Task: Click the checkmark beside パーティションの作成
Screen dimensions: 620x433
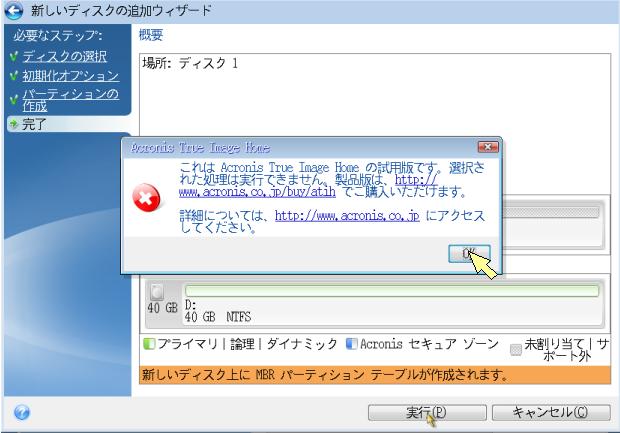Action: [x=14, y=99]
